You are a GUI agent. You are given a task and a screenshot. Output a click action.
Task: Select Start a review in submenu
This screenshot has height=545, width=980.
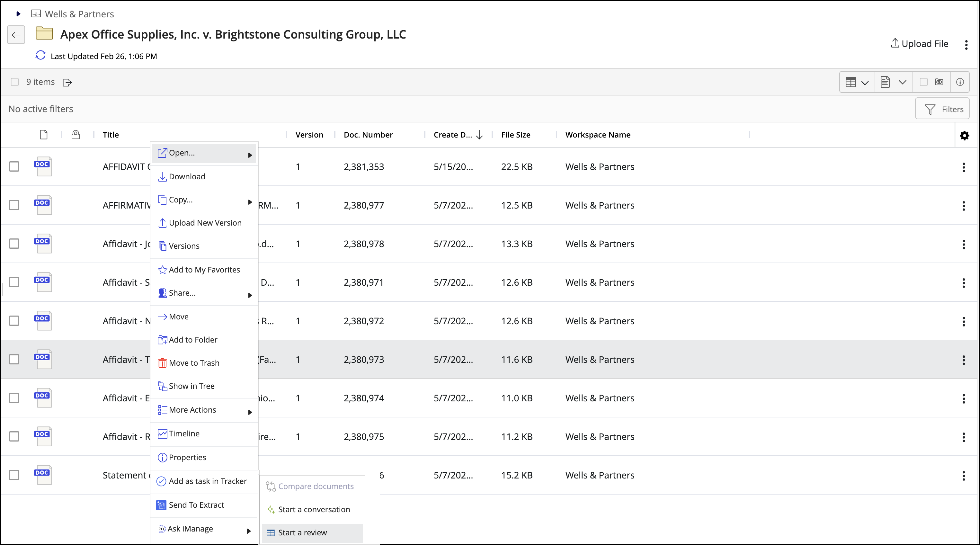(x=302, y=532)
